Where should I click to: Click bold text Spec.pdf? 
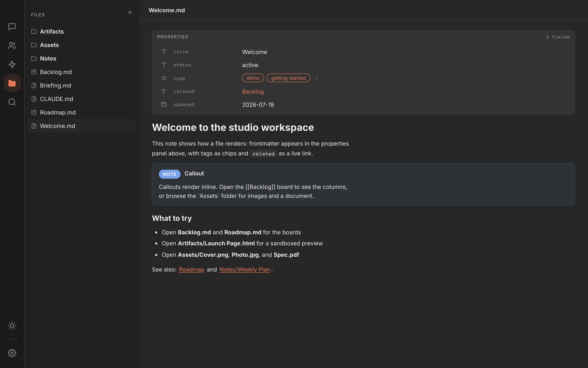pos(286,255)
